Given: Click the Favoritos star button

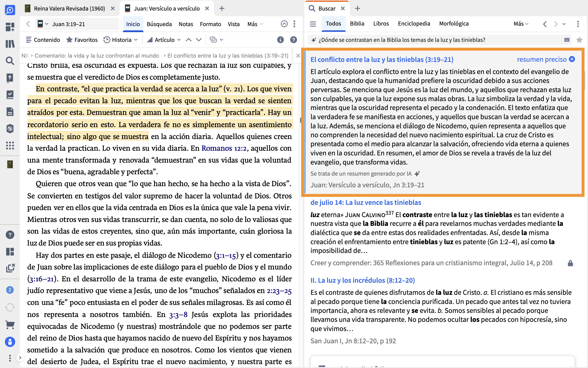Looking at the screenshot, I should (82, 40).
